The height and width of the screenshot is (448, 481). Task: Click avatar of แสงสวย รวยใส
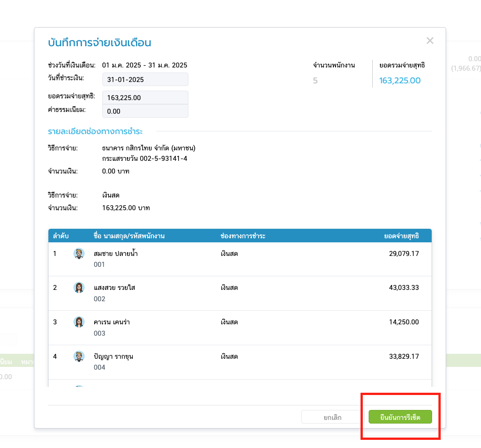(x=79, y=288)
